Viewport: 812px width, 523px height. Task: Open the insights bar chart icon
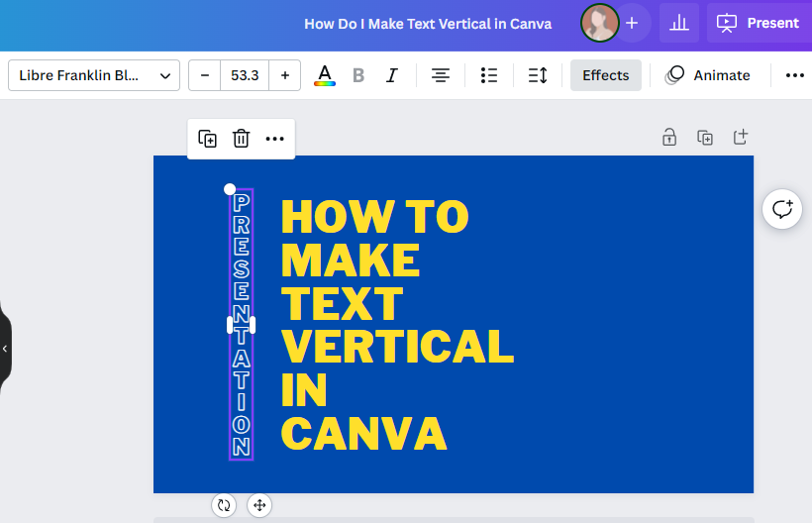coord(679,23)
